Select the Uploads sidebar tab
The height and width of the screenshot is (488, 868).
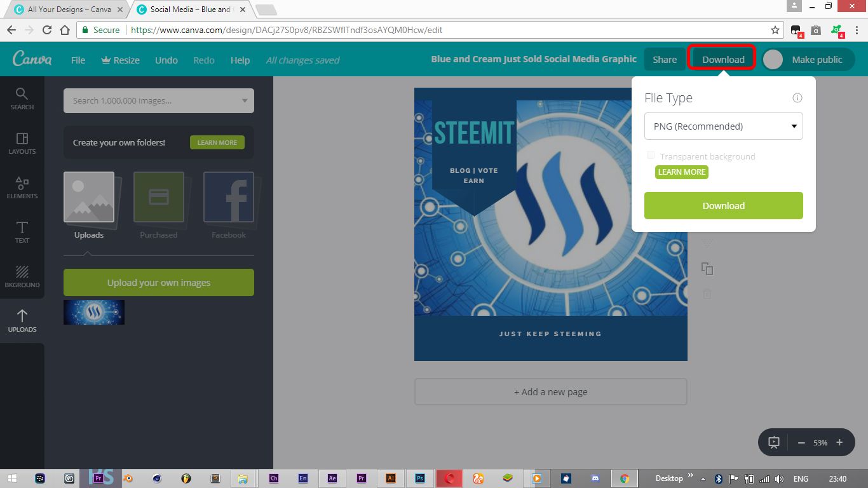22,321
